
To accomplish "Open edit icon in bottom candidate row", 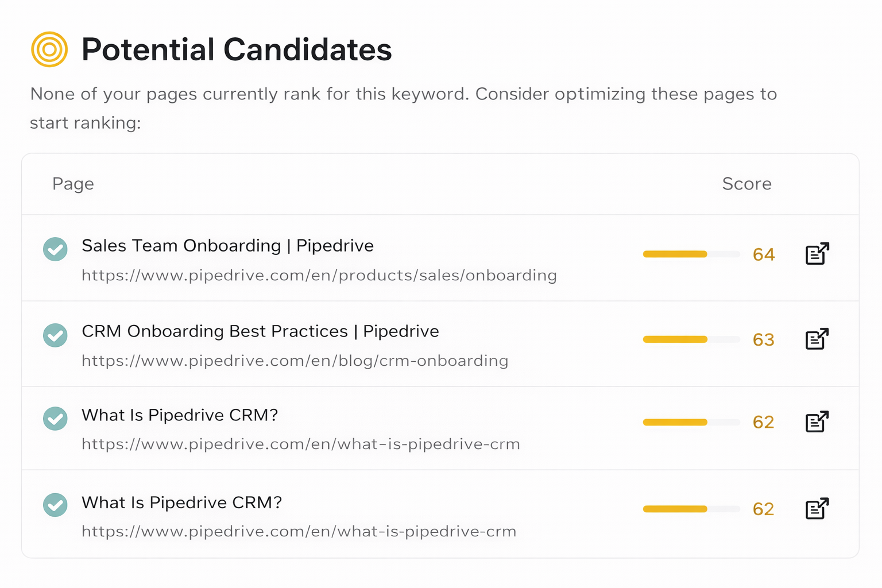I will pos(817,509).
